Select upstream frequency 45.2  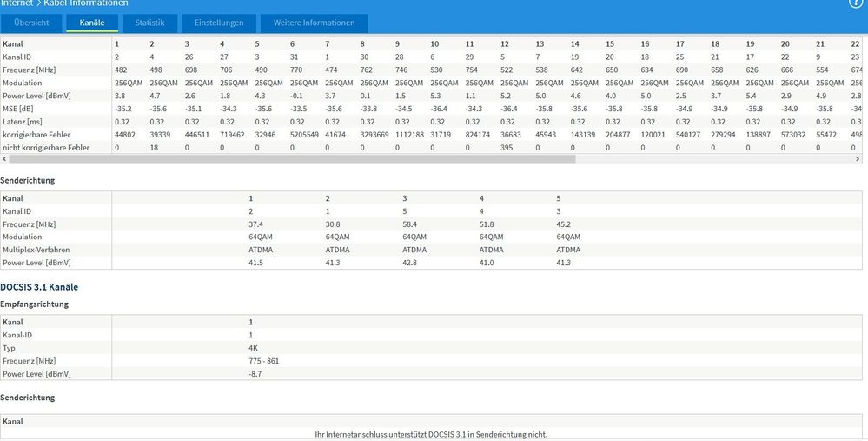(x=564, y=224)
